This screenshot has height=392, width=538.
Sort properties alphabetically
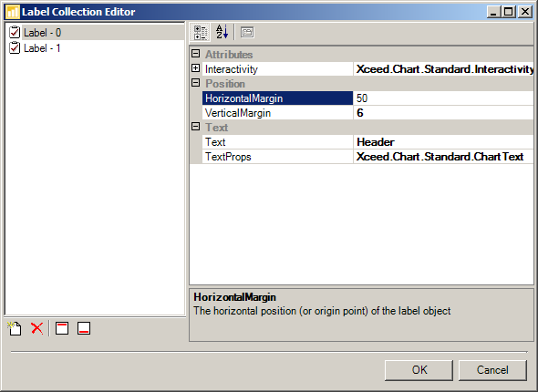pos(222,32)
